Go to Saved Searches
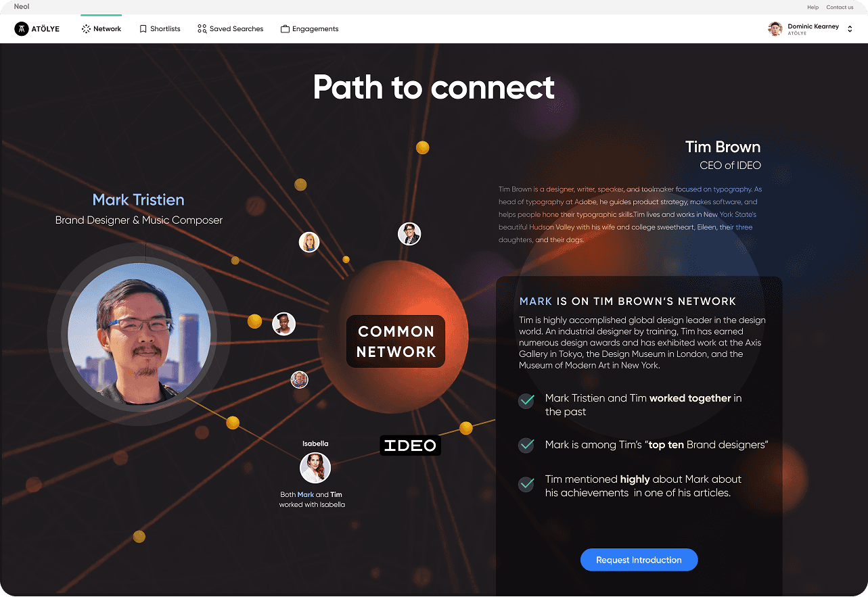The width and height of the screenshot is (868, 597). tap(230, 29)
